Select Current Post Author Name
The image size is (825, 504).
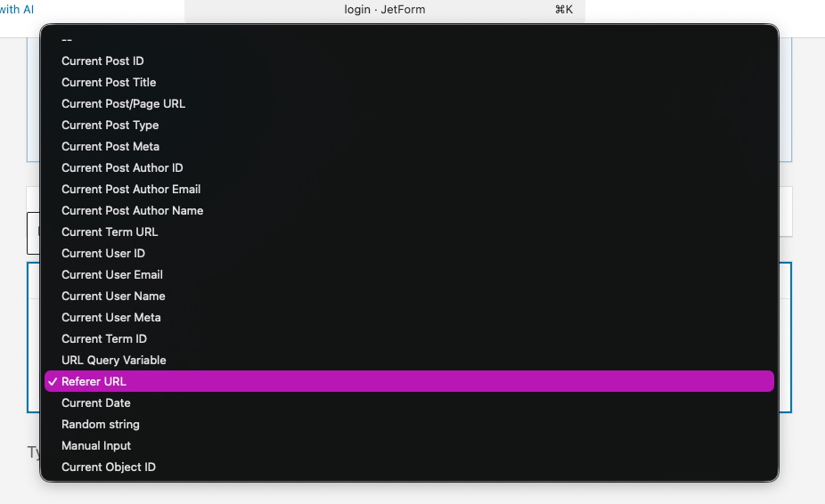click(x=132, y=210)
